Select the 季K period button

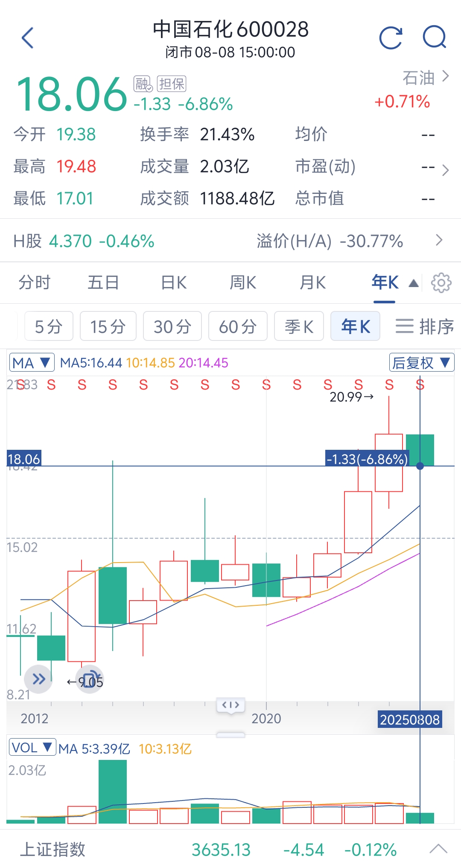coord(299,326)
